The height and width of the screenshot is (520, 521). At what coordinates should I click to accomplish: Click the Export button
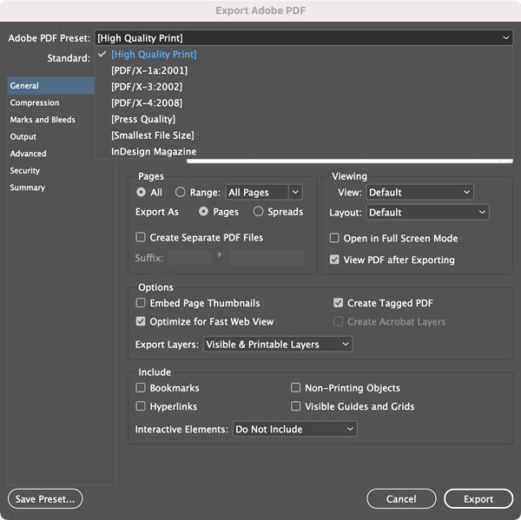[x=478, y=499]
